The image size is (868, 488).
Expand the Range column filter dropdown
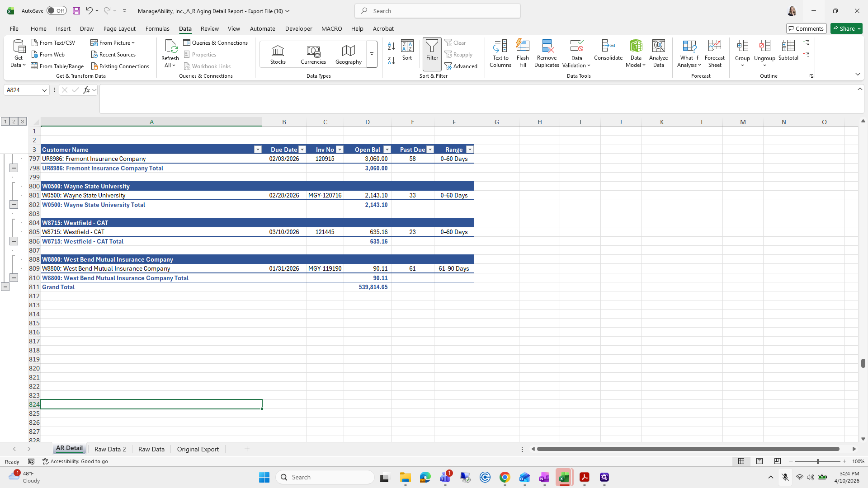tap(470, 150)
